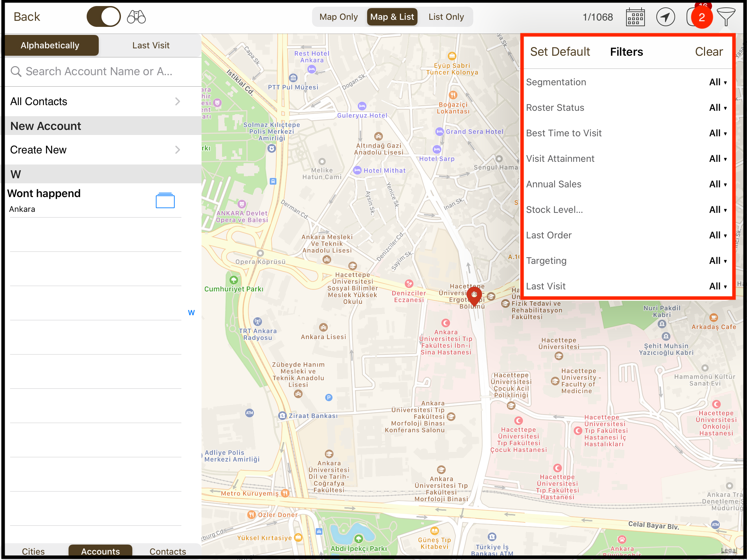The height and width of the screenshot is (560, 747).
Task: Open the Segmentation filter dropdown
Action: tap(718, 82)
